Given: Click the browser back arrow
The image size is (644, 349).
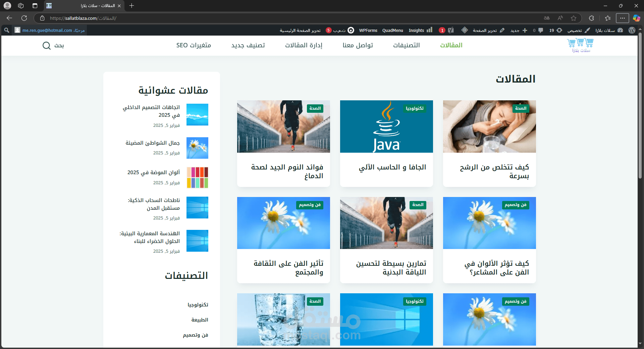Looking at the screenshot, I should pyautogui.click(x=9, y=18).
